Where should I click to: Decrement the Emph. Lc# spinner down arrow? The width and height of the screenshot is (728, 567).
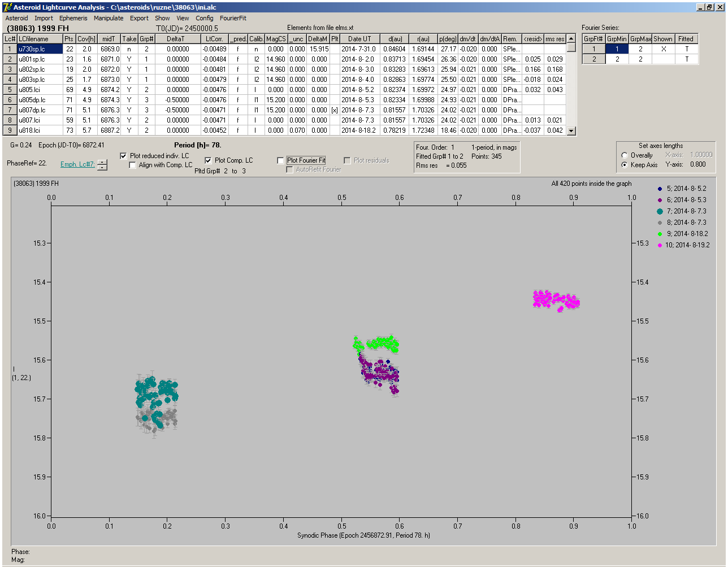pos(102,167)
